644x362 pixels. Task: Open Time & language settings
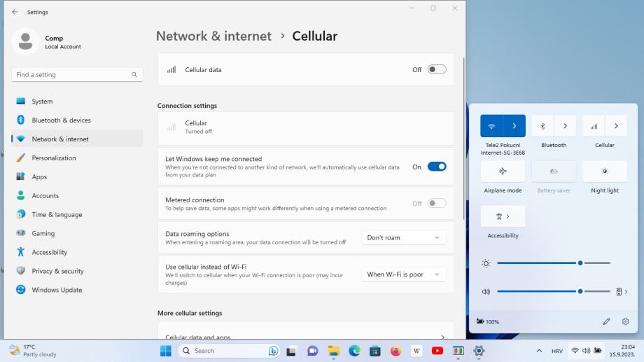click(x=77, y=214)
